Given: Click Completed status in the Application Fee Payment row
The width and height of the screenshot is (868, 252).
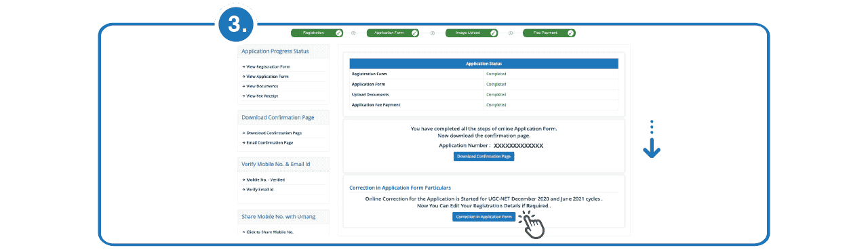Looking at the screenshot, I should [496, 105].
